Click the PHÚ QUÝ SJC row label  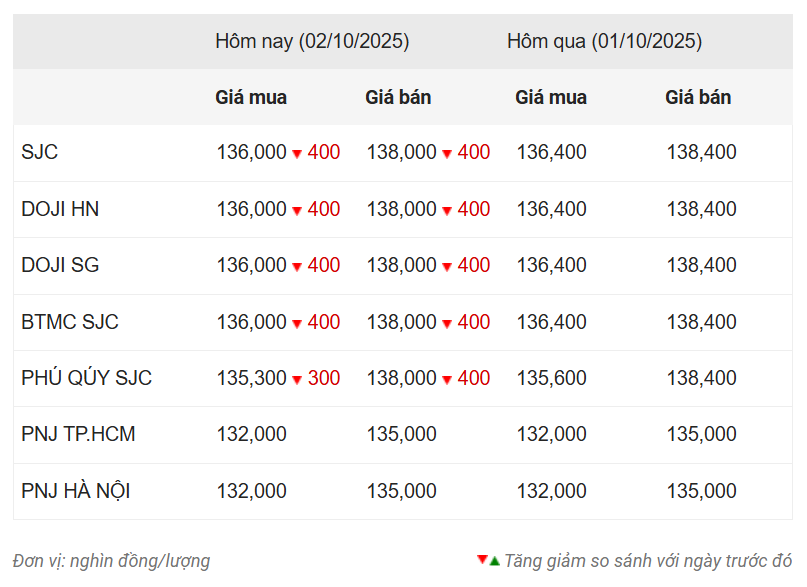(86, 379)
